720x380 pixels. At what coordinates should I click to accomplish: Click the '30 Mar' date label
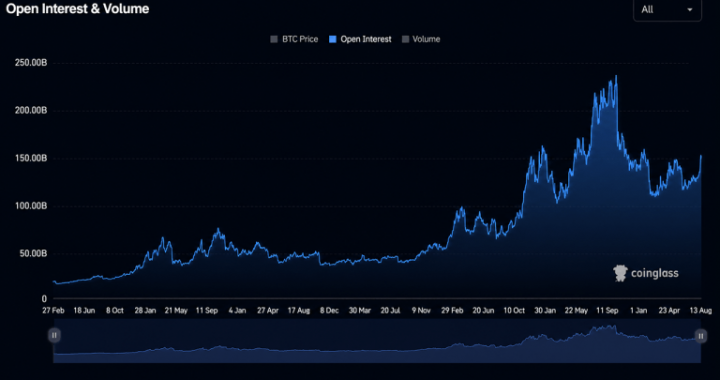click(x=360, y=311)
